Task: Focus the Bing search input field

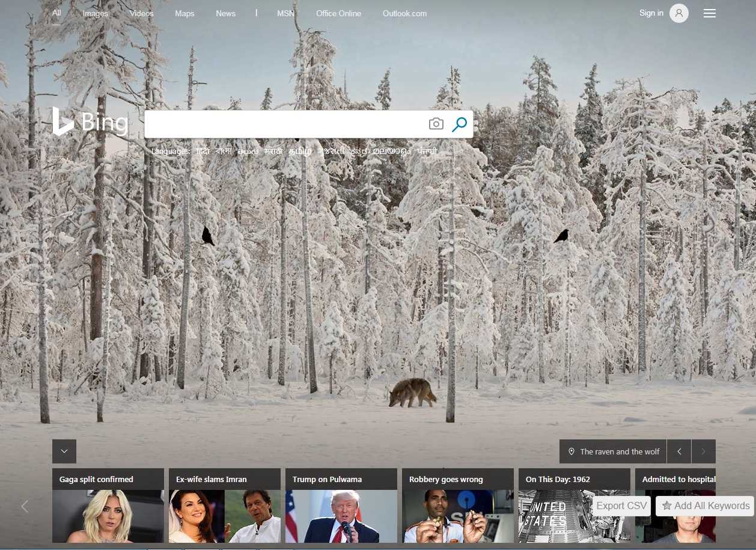Action: (284, 124)
